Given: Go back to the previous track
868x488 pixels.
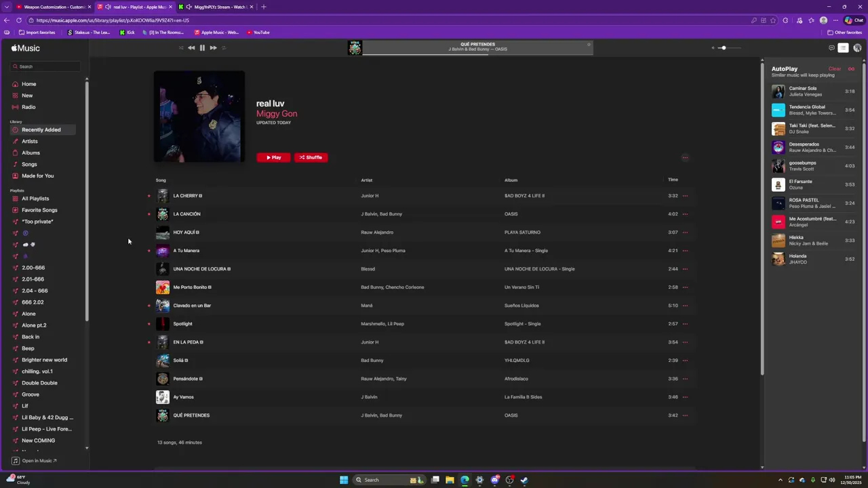Looking at the screenshot, I should click(x=191, y=48).
